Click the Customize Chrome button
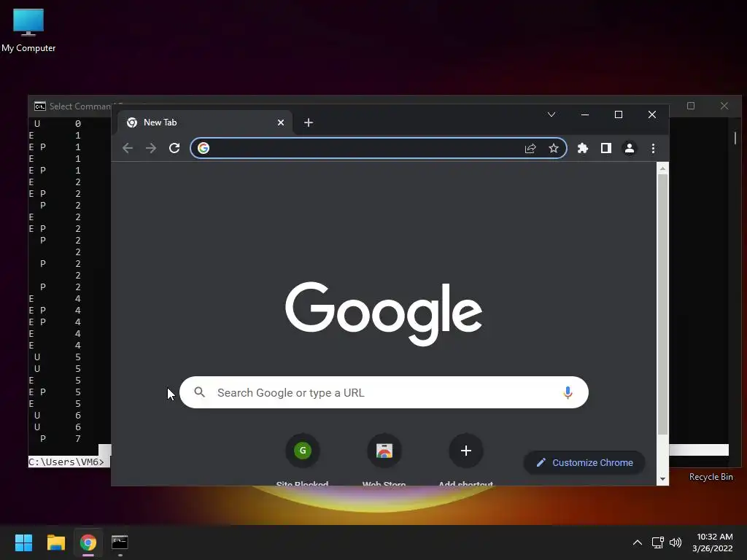 click(x=584, y=463)
